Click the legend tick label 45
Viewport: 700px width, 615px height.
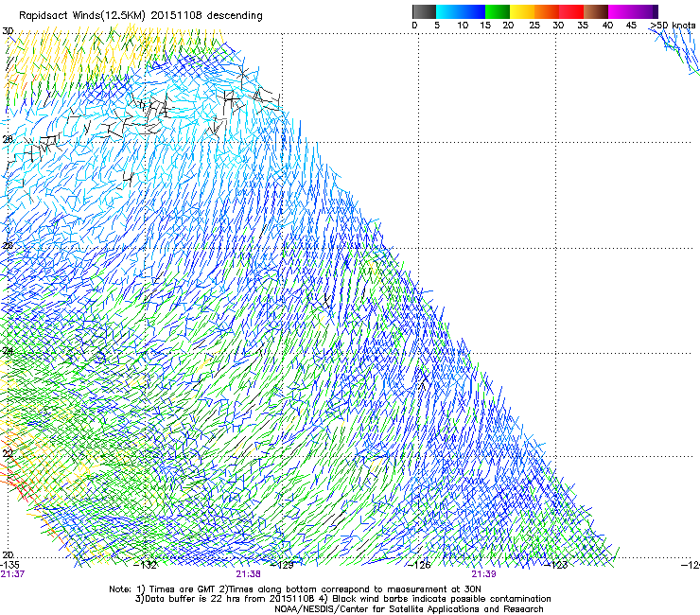631,26
